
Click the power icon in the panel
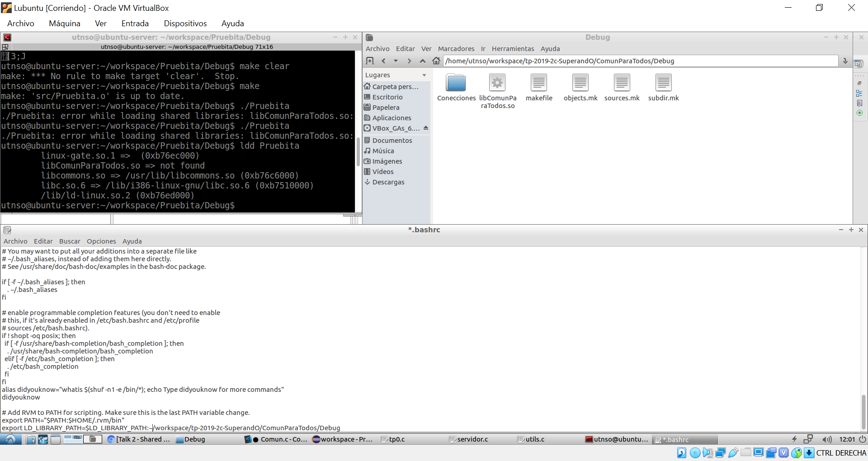(x=862, y=439)
